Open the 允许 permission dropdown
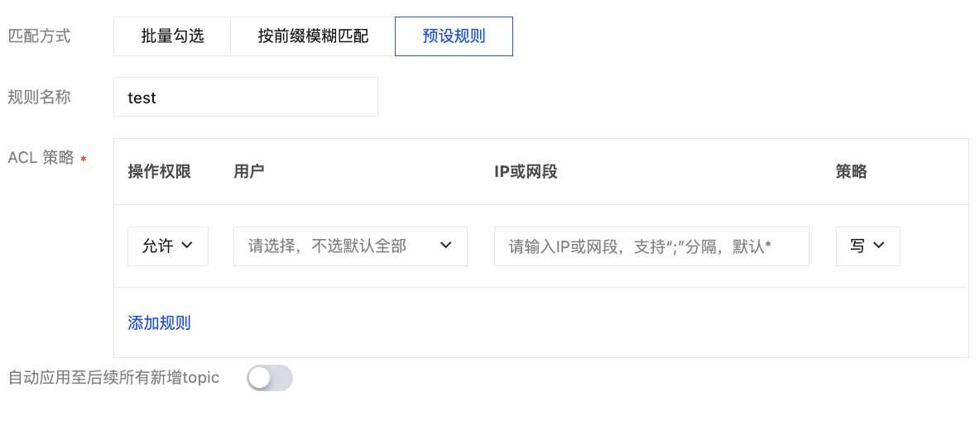Image resolution: width=980 pixels, height=430 pixels. click(x=167, y=246)
